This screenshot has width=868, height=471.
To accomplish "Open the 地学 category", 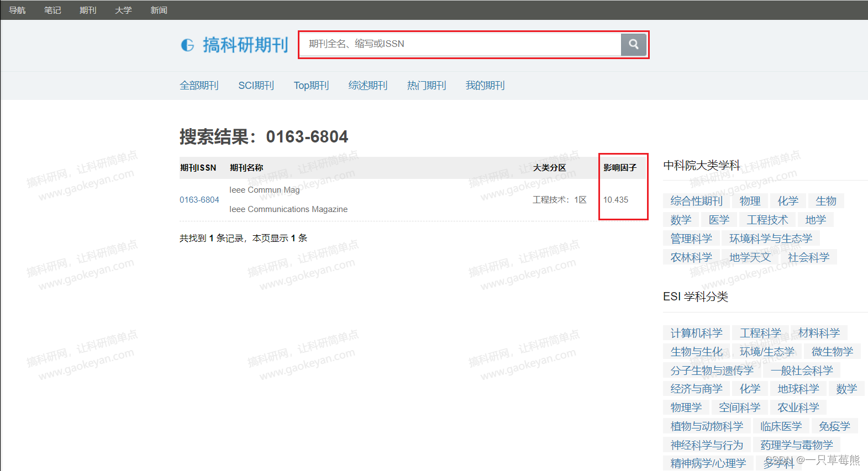I will pos(816,220).
